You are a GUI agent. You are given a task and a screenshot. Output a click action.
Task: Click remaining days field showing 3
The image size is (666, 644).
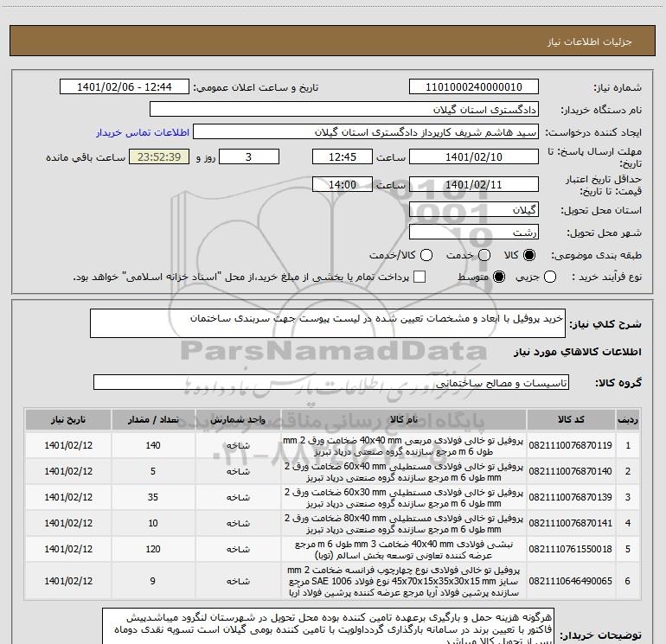coord(249,157)
